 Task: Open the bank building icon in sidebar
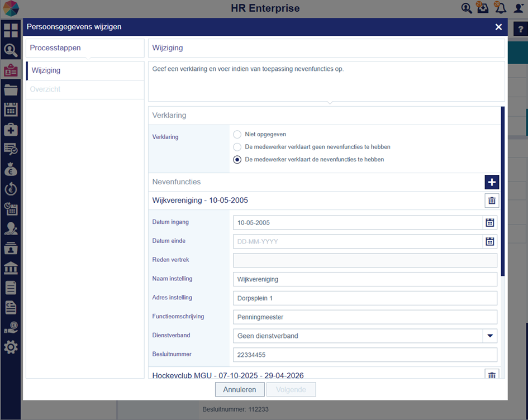point(11,268)
